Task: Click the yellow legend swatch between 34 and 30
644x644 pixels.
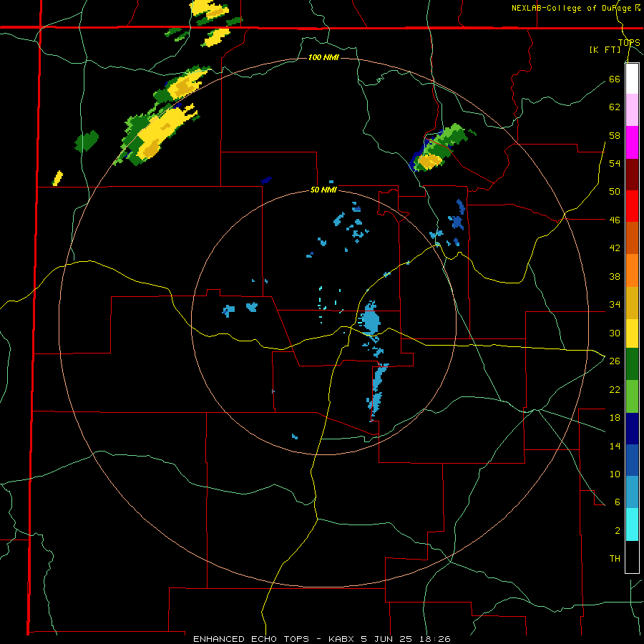Action: tap(632, 333)
